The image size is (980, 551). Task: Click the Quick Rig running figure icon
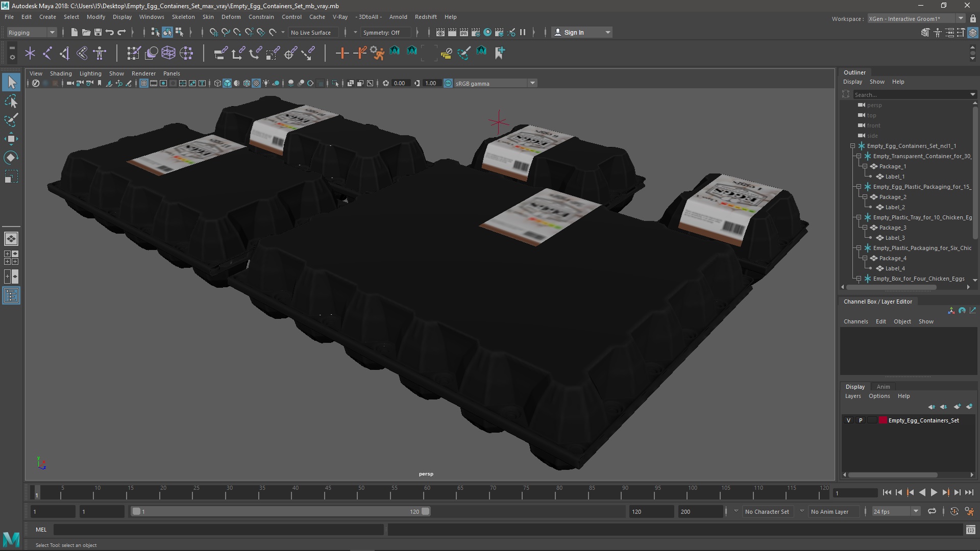(378, 53)
